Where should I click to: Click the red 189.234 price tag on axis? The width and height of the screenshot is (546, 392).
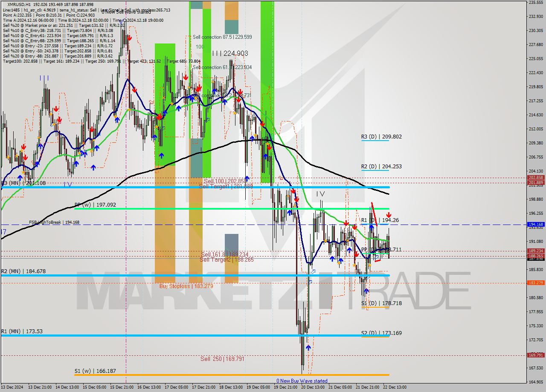pyautogui.click(x=536, y=251)
